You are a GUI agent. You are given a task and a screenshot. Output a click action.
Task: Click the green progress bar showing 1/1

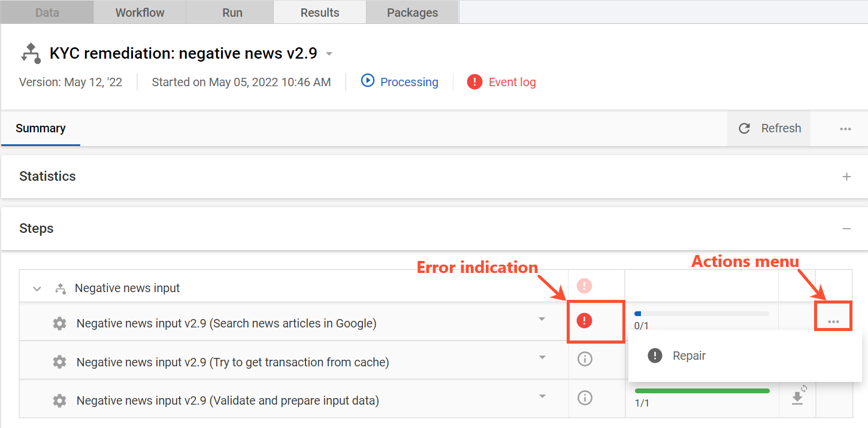pyautogui.click(x=702, y=391)
